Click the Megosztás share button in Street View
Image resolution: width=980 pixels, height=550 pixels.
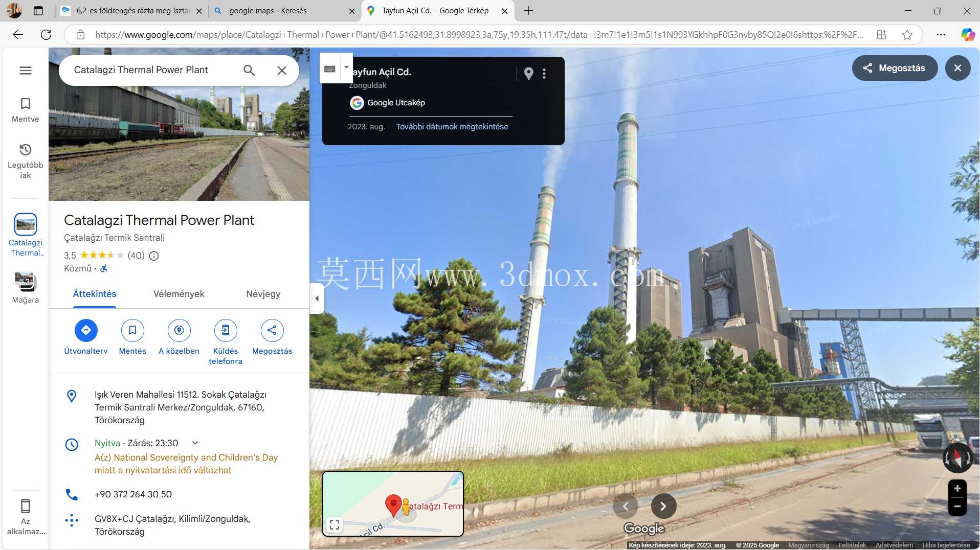(x=895, y=68)
